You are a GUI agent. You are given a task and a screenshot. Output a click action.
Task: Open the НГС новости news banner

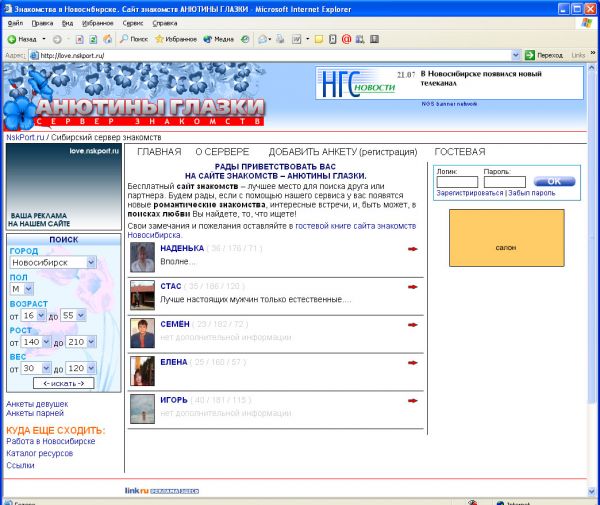449,83
